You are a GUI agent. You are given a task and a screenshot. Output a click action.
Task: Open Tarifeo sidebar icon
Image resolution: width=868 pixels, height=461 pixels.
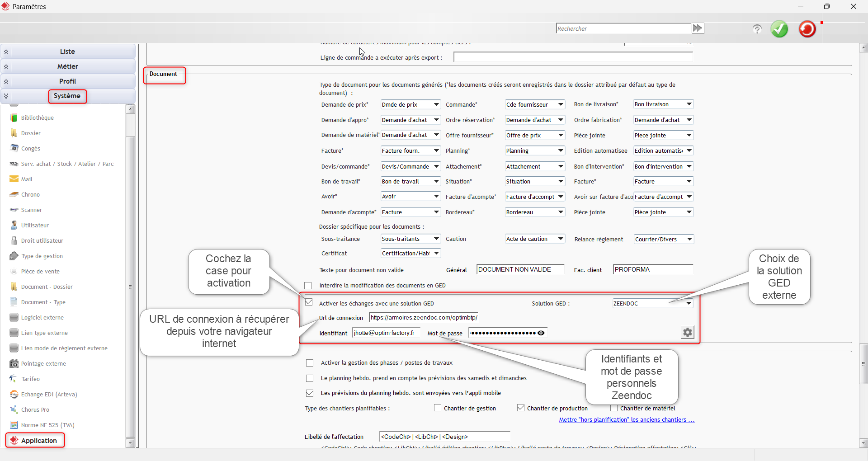(14, 379)
